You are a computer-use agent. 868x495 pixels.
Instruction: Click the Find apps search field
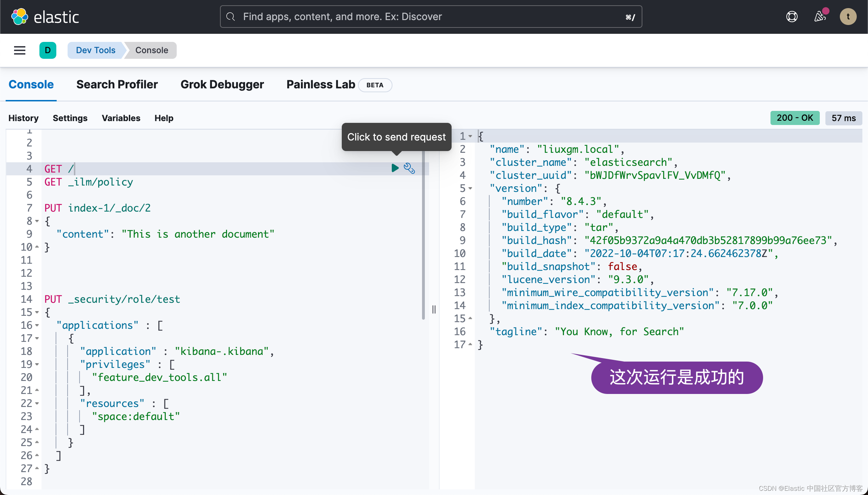(x=431, y=17)
